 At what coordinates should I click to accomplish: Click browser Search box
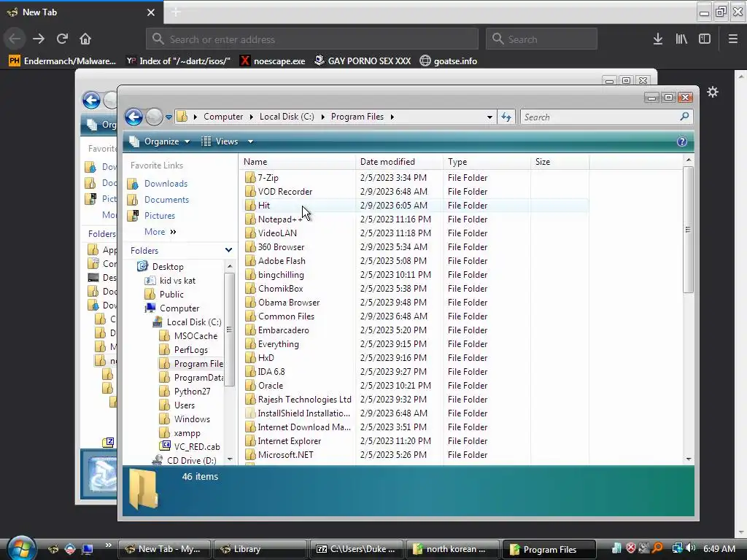pyautogui.click(x=541, y=39)
